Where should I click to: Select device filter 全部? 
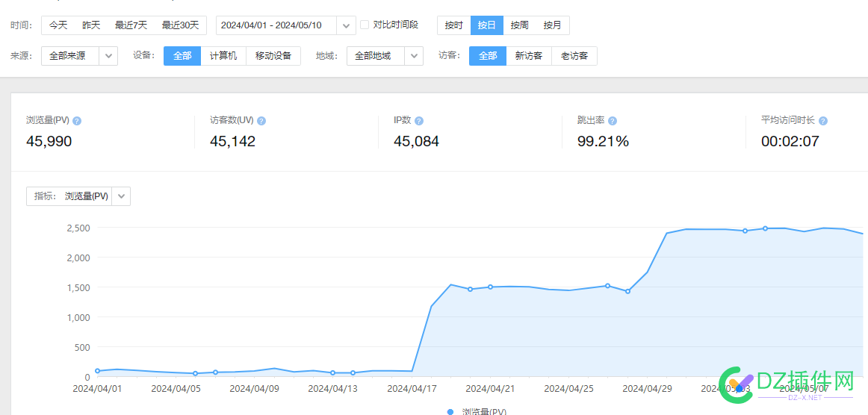click(x=182, y=56)
